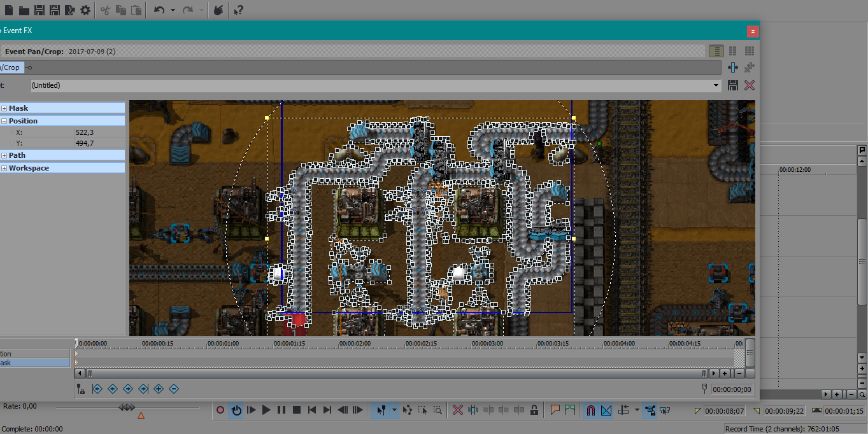Click the Save As floppy icon
Viewport: 868px width, 434px height.
55,10
